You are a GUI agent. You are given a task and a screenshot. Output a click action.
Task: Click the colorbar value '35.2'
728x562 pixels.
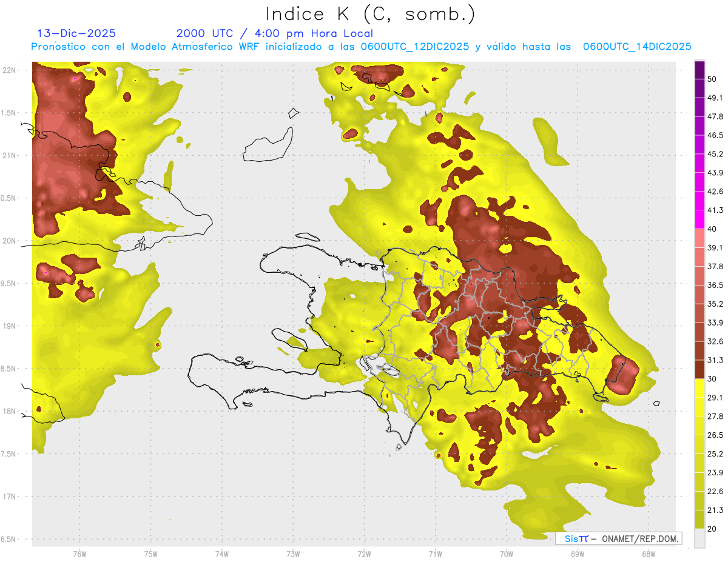pos(715,304)
